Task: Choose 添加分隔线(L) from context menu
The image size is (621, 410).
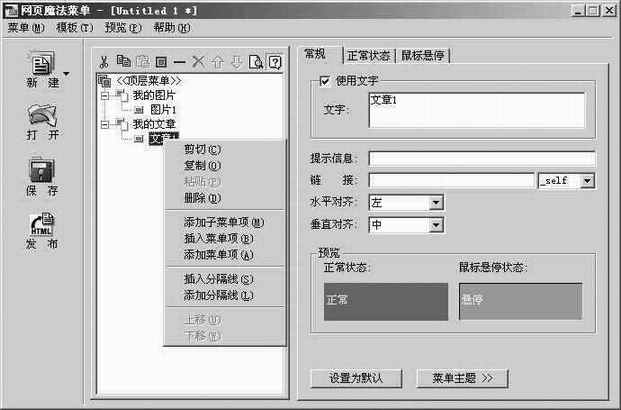Action: (x=225, y=296)
